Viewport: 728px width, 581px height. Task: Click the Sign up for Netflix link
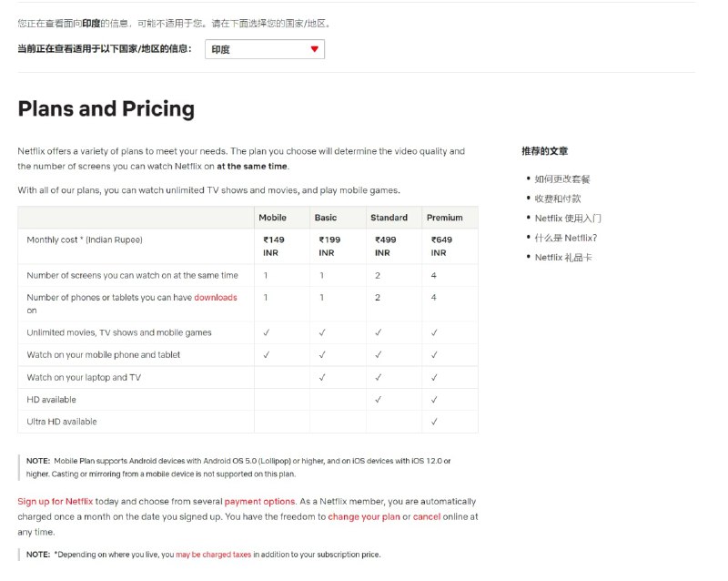click(x=56, y=502)
